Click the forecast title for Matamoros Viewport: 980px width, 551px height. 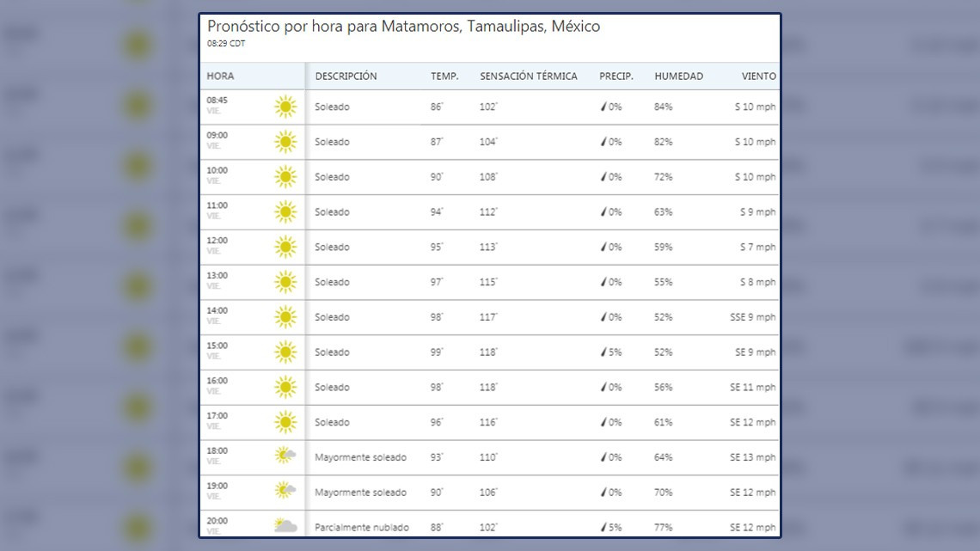[403, 27]
